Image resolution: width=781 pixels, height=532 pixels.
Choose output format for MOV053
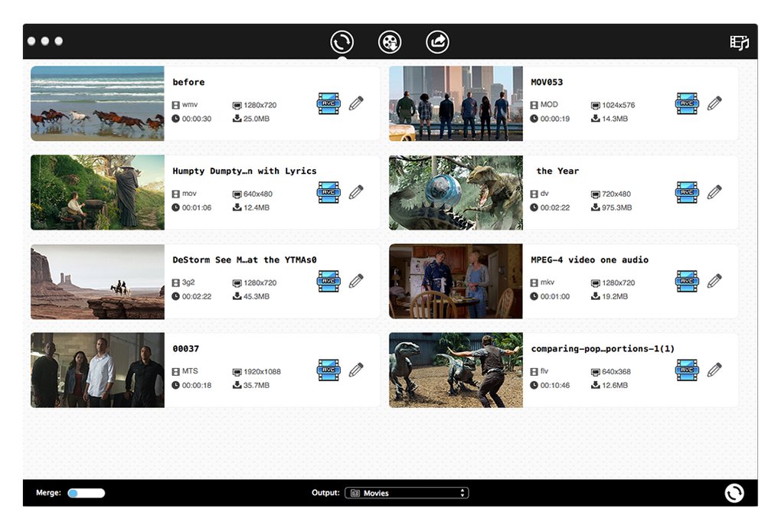click(687, 103)
